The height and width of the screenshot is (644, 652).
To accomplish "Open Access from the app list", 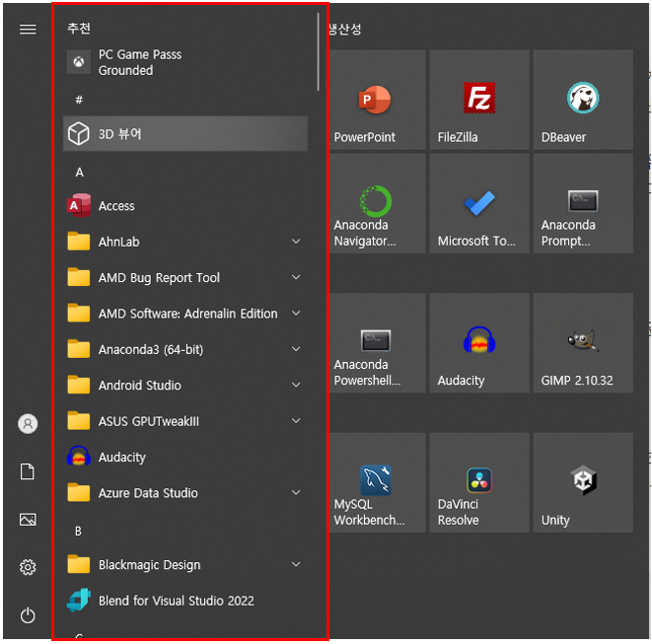I will point(185,206).
